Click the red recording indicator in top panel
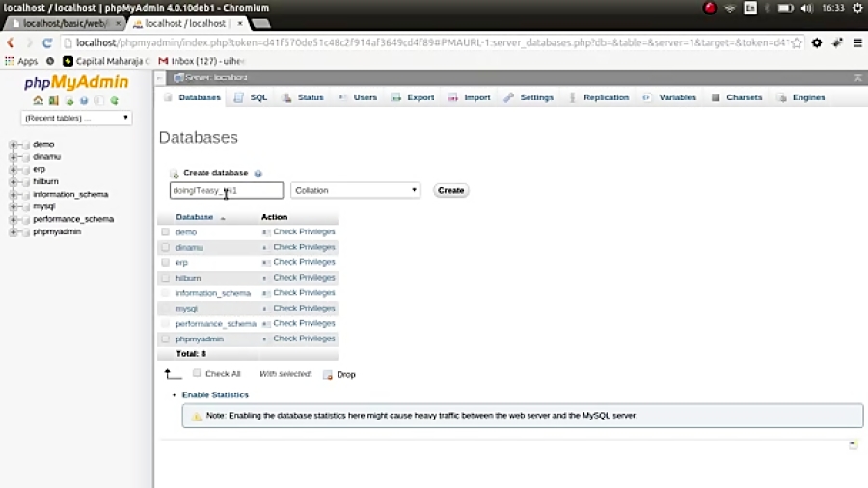This screenshot has width=868, height=488. [x=709, y=8]
